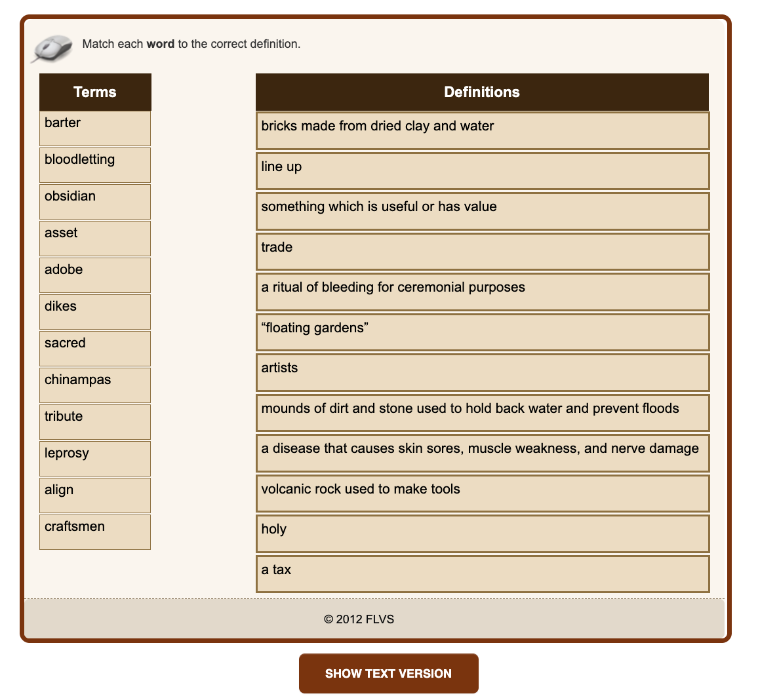This screenshot has height=700, width=758.
Task: Choose the 'asset' term box
Action: tap(95, 239)
